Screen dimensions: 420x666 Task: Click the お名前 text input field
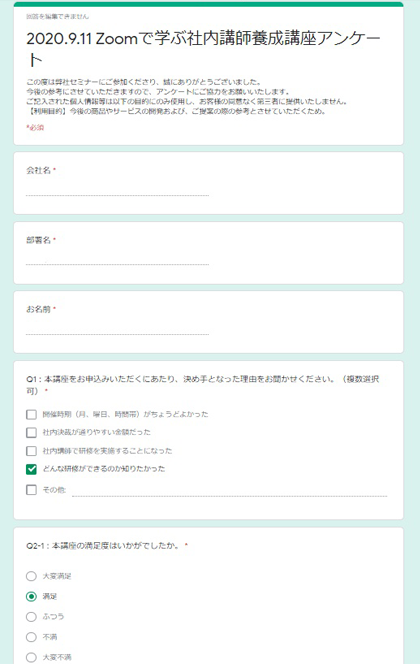click(x=117, y=328)
